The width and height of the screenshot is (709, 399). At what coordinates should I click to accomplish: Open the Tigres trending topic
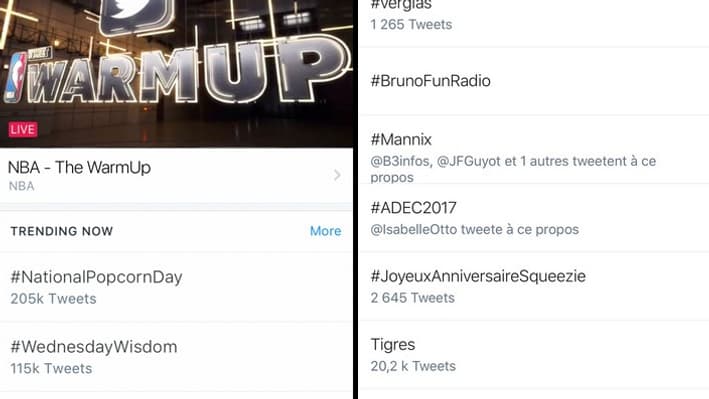click(x=534, y=355)
